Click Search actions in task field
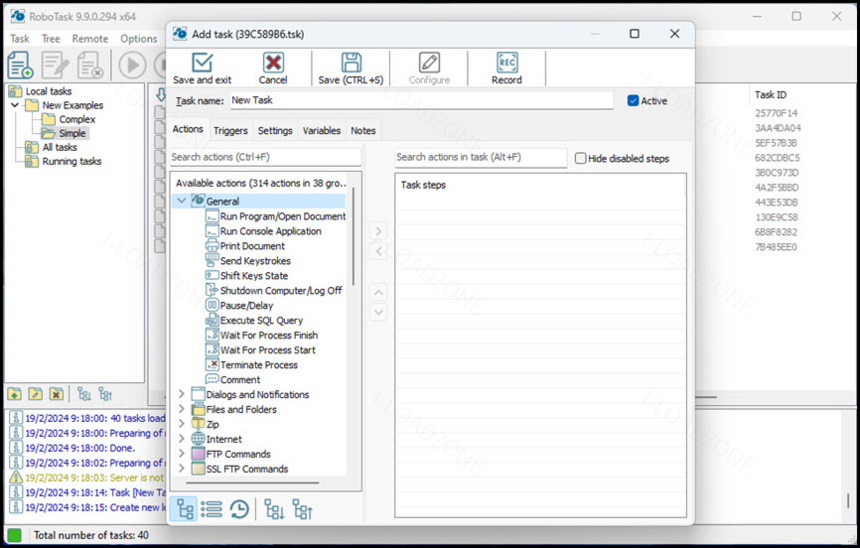Viewport: 860px width, 548px height. tap(480, 157)
